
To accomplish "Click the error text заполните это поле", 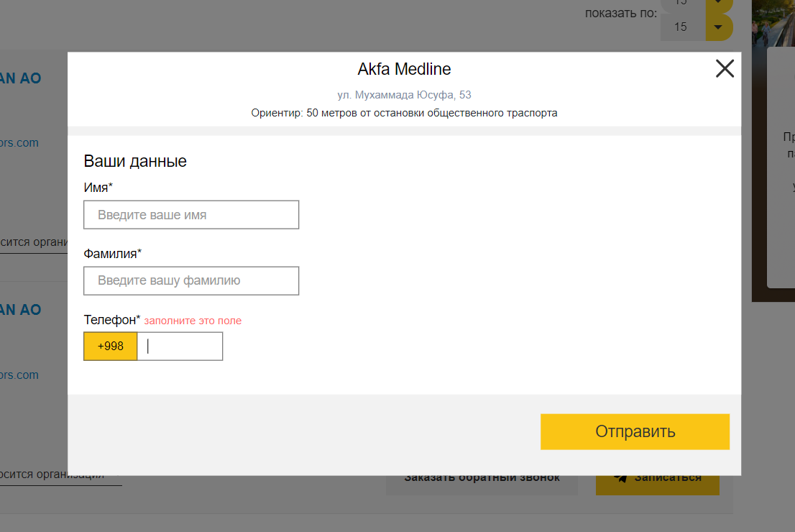I will click(193, 321).
